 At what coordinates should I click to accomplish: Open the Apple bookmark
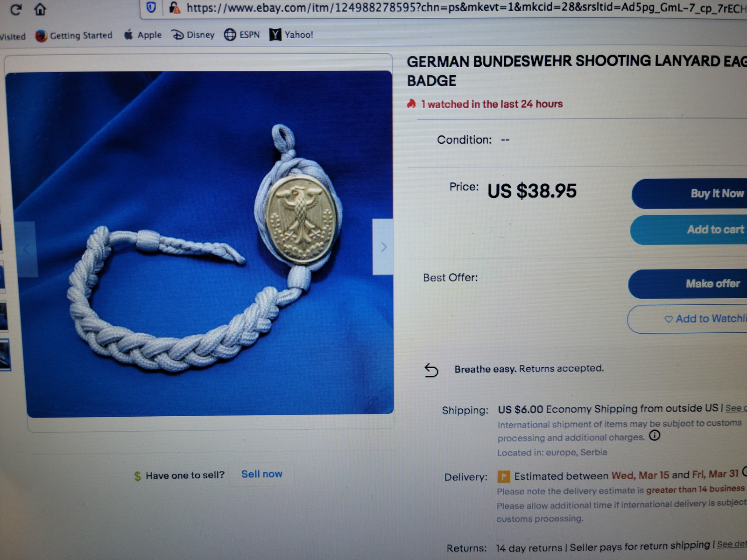pyautogui.click(x=143, y=35)
